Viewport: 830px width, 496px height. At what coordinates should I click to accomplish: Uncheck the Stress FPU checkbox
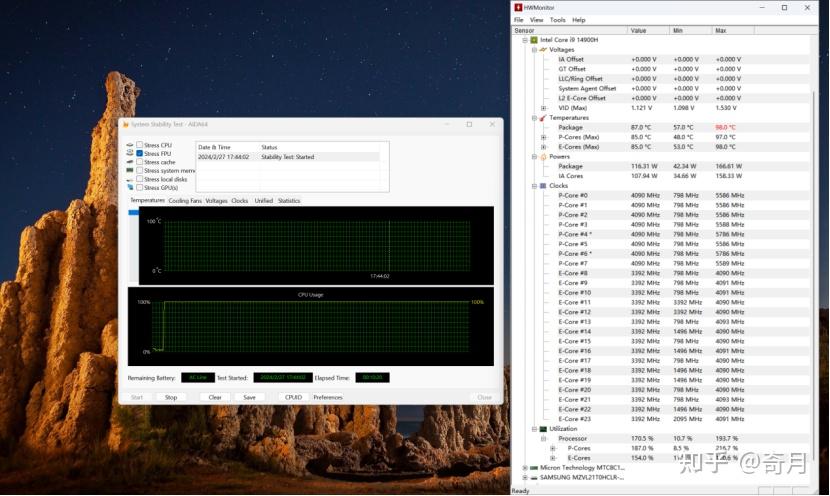tap(140, 153)
